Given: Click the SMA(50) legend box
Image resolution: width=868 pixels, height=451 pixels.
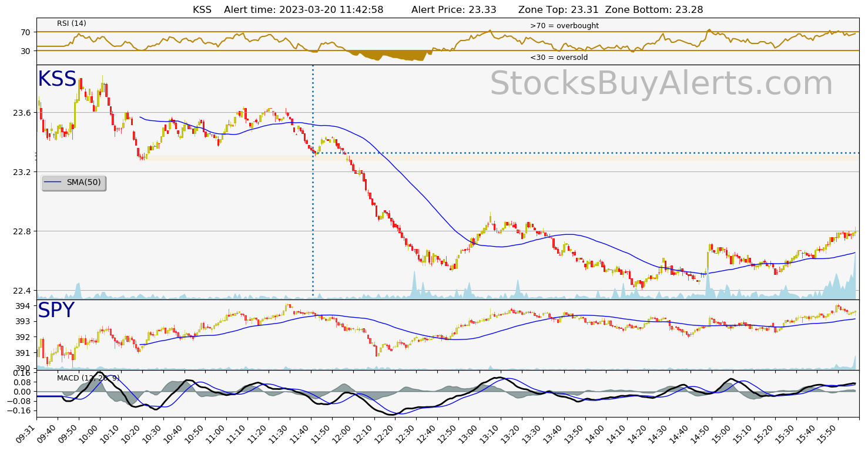Looking at the screenshot, I should click(x=73, y=183).
